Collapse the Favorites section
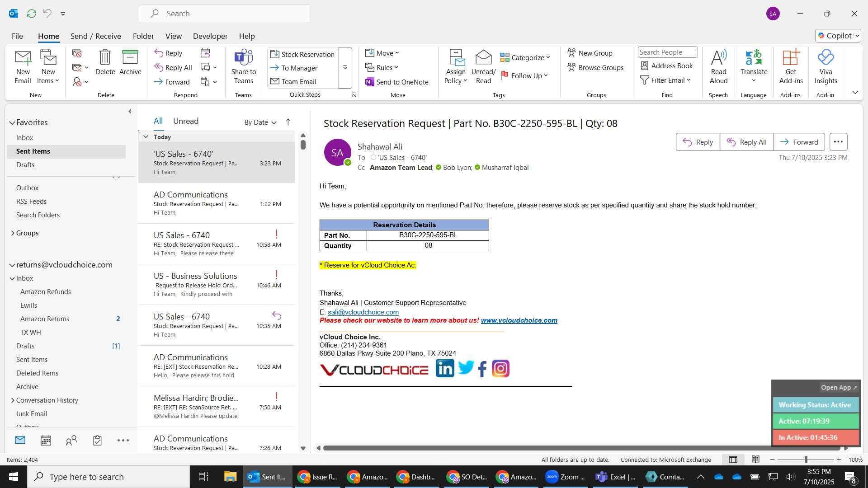Image resolution: width=868 pixels, height=488 pixels. 12,122
